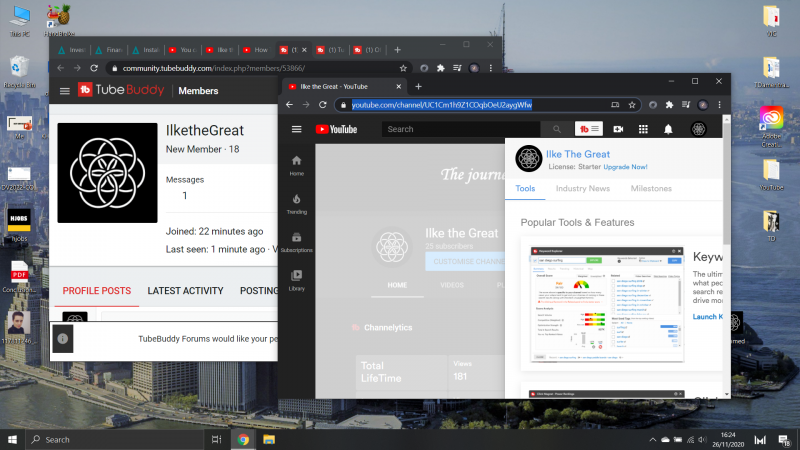Screen dimensions: 800x450
Task: Expand the TubeBuddy forum hamburger menu
Action: (65, 91)
